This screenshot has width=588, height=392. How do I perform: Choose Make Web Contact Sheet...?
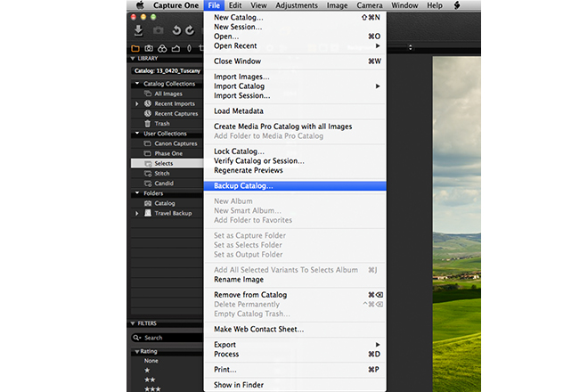point(295,329)
